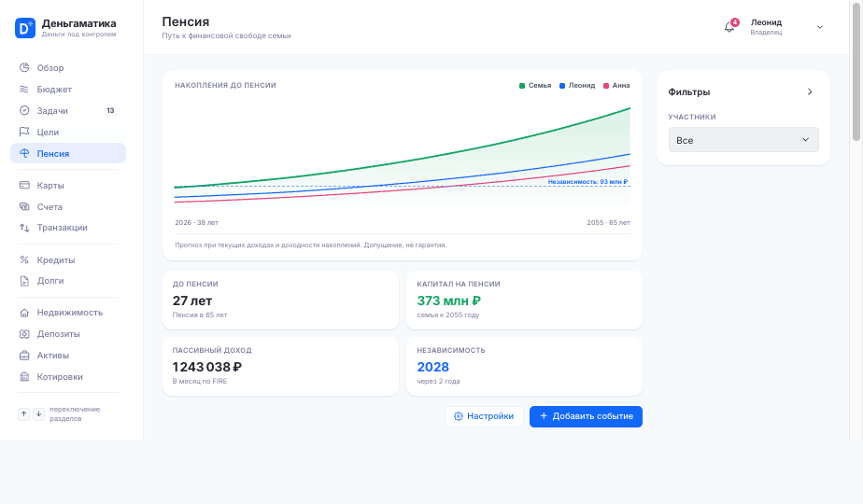This screenshot has height=504, width=863.
Task: Click the Счета coins icon
Action: 24,207
